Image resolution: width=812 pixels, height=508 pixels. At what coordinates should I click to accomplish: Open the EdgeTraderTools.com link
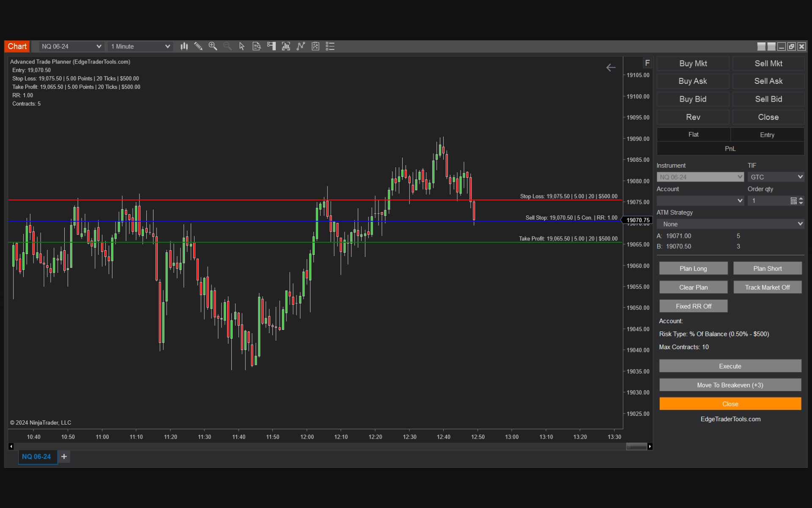(730, 419)
